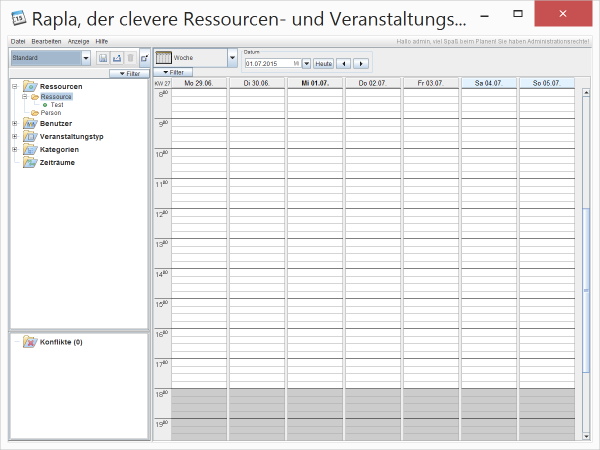Click the Mo 29.06. column header
The width and height of the screenshot is (600, 450).
tap(199, 83)
